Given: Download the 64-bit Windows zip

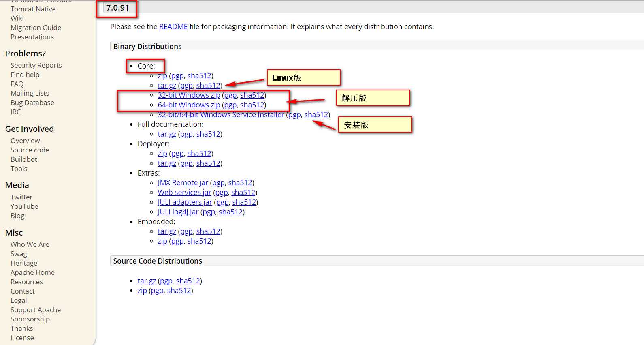Looking at the screenshot, I should click(189, 105).
